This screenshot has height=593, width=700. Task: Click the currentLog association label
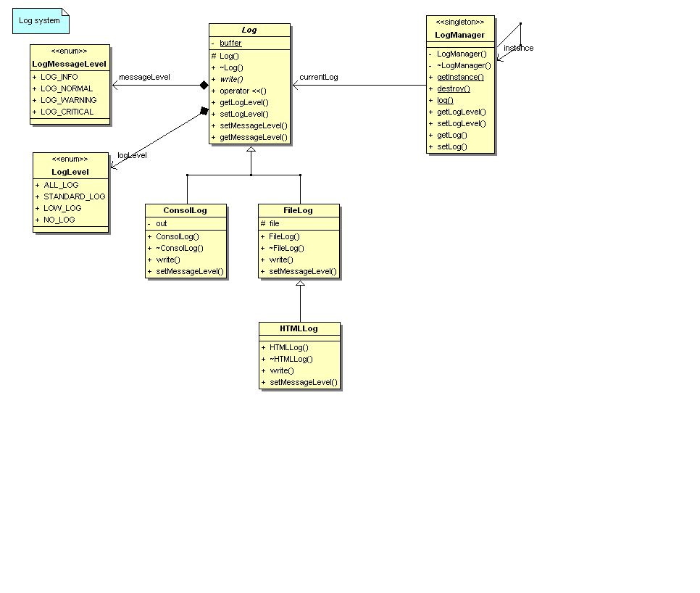(318, 77)
